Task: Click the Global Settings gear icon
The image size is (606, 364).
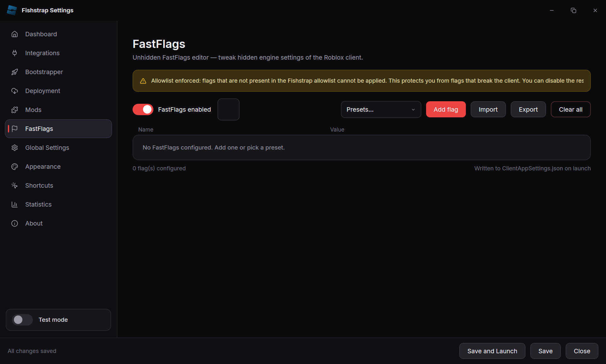Action: 15,148
